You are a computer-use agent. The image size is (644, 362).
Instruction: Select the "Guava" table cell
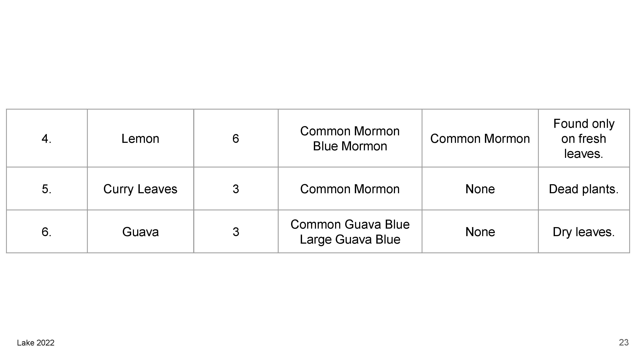pyautogui.click(x=140, y=232)
